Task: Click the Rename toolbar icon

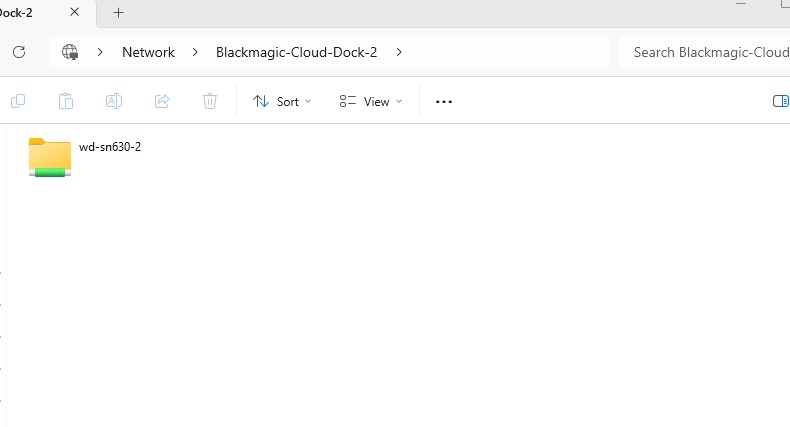Action: [114, 101]
